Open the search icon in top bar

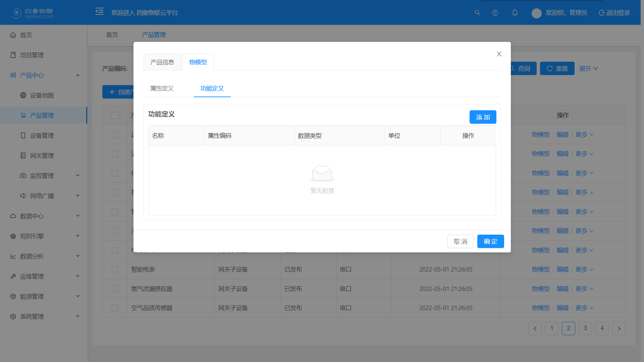point(477,13)
